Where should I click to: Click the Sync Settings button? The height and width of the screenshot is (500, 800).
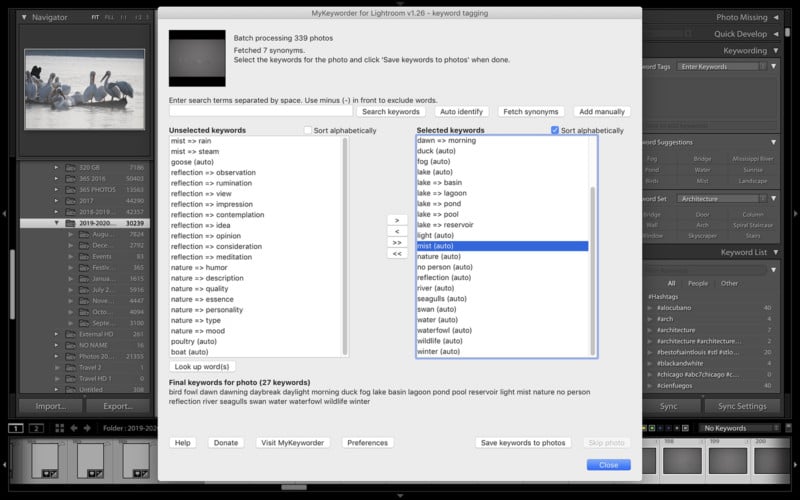(742, 407)
